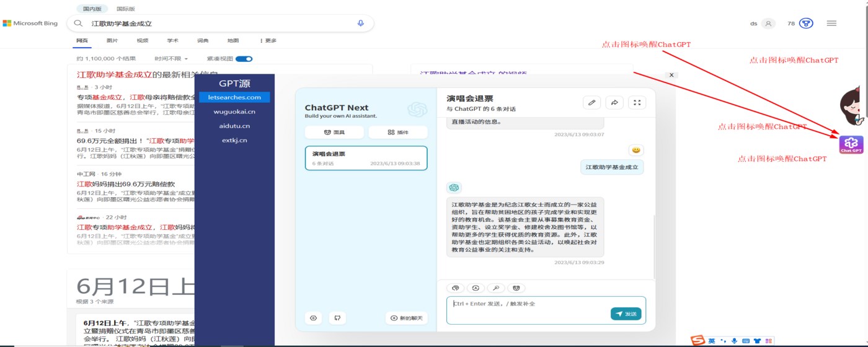Click the 插件 button
The height and width of the screenshot is (347, 868).
398,132
